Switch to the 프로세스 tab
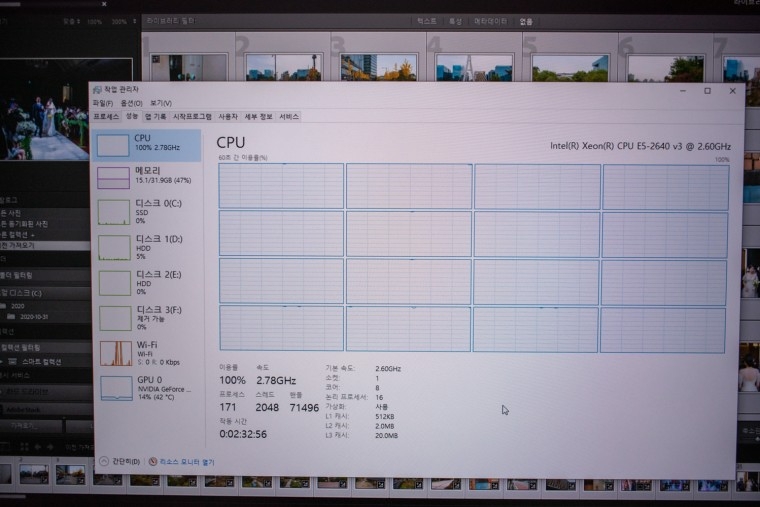This screenshot has height=507, width=760. pos(106,117)
